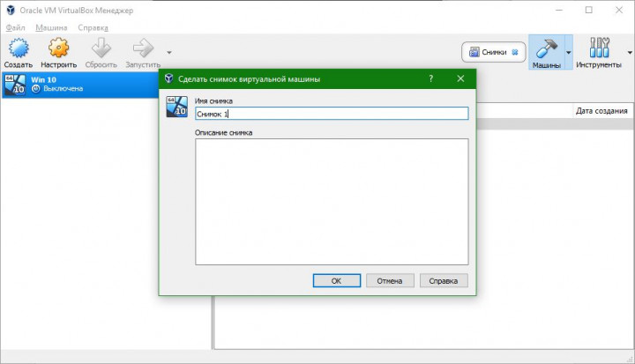
Task: Click the power state icon beside Выключена
Action: coord(35,89)
